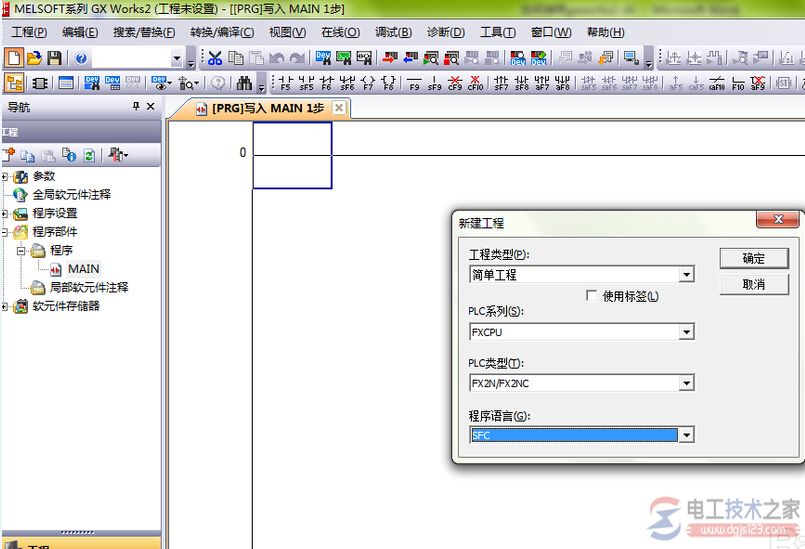Open the 工程(P) menu
Image resolution: width=805 pixels, height=549 pixels.
[x=29, y=32]
